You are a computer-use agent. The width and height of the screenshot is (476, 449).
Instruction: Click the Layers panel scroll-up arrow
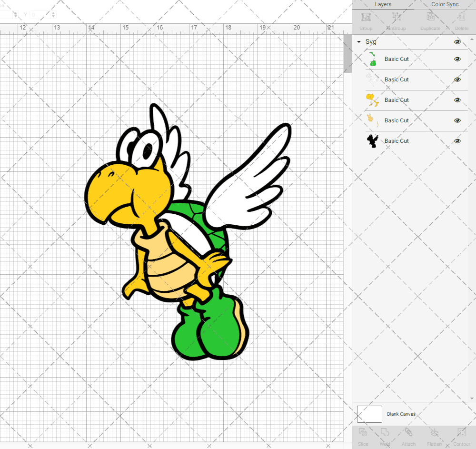pos(471,40)
